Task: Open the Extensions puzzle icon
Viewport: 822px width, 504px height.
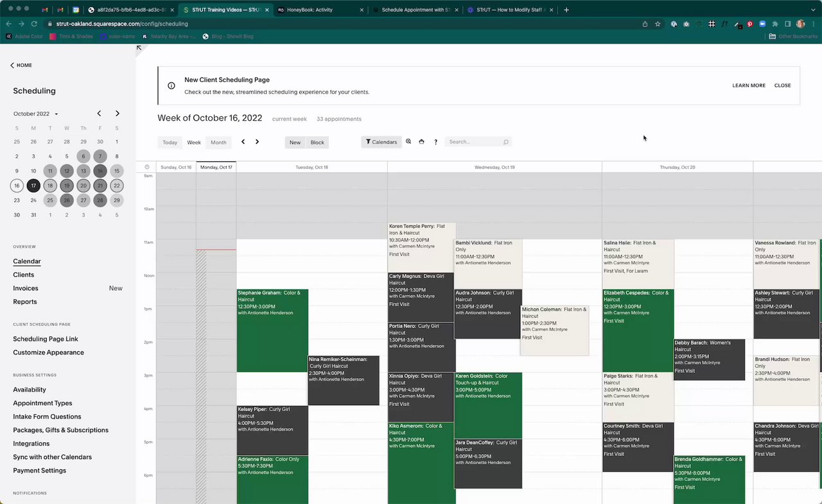Action: pos(775,24)
